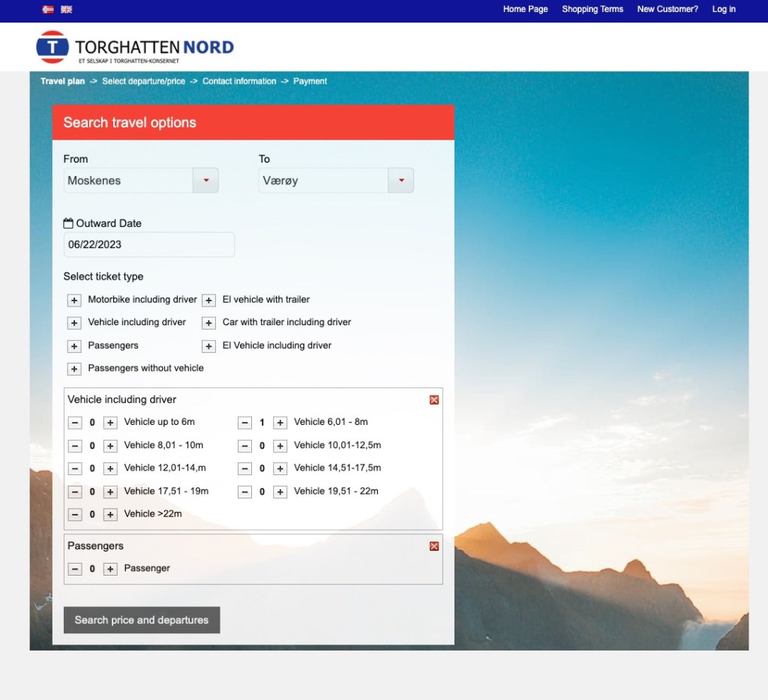768x700 pixels.
Task: Expand Car with trailer including driver
Action: [209, 323]
